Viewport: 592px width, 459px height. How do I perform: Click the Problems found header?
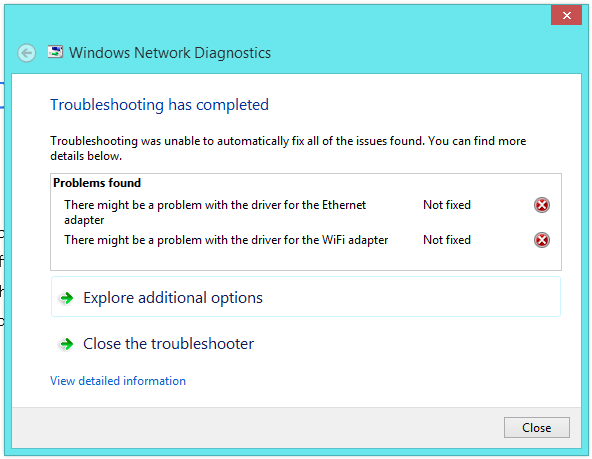point(97,183)
